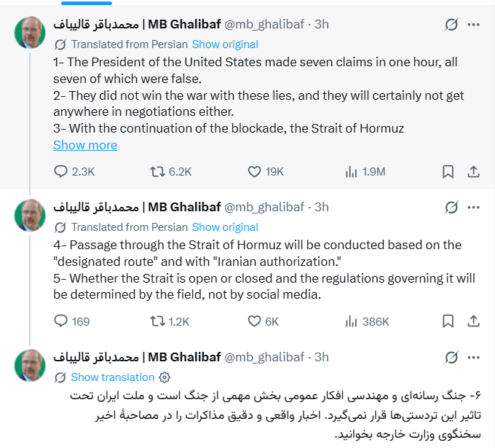Open more options menu on the first tweet
This screenshot has width=495, height=448.
pyautogui.click(x=474, y=24)
